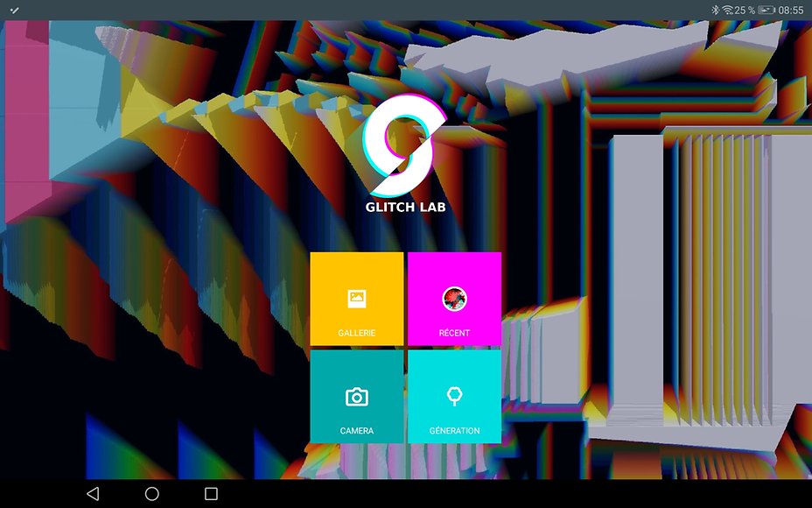Tap the battery status icon

click(x=766, y=10)
